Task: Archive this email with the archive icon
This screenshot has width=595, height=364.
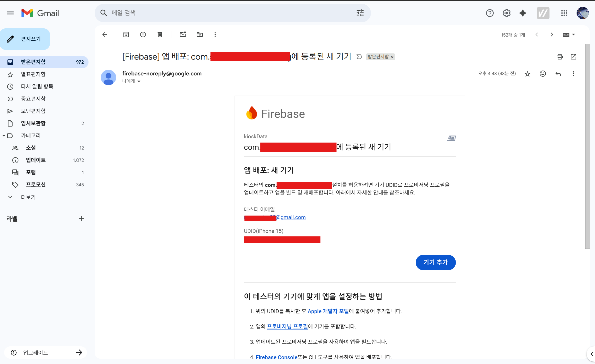Action: pyautogui.click(x=126, y=35)
